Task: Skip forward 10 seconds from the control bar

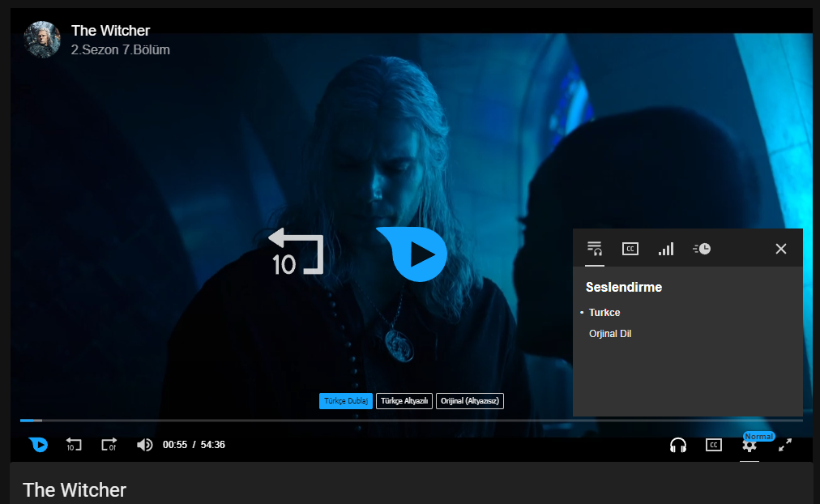Action: click(109, 444)
